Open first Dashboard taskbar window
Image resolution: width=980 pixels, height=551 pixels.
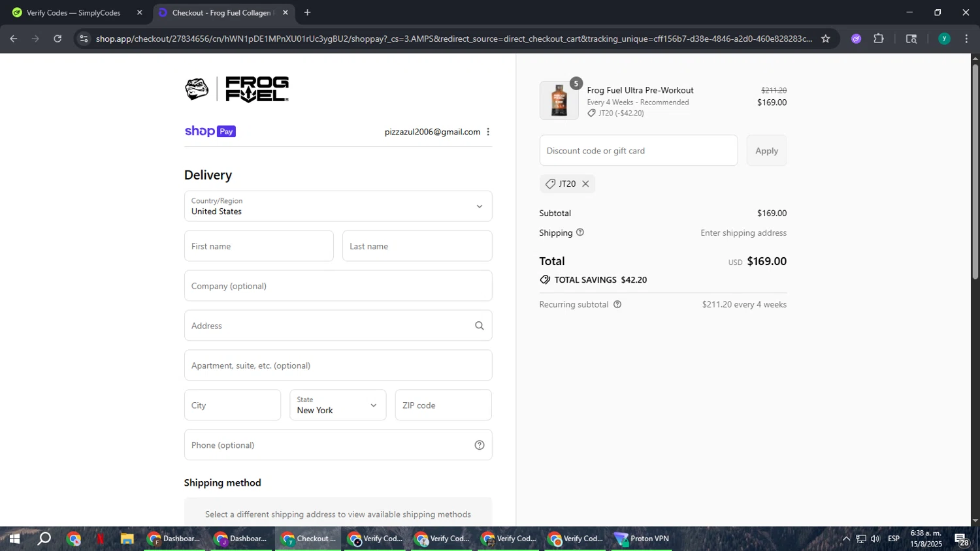(x=174, y=539)
